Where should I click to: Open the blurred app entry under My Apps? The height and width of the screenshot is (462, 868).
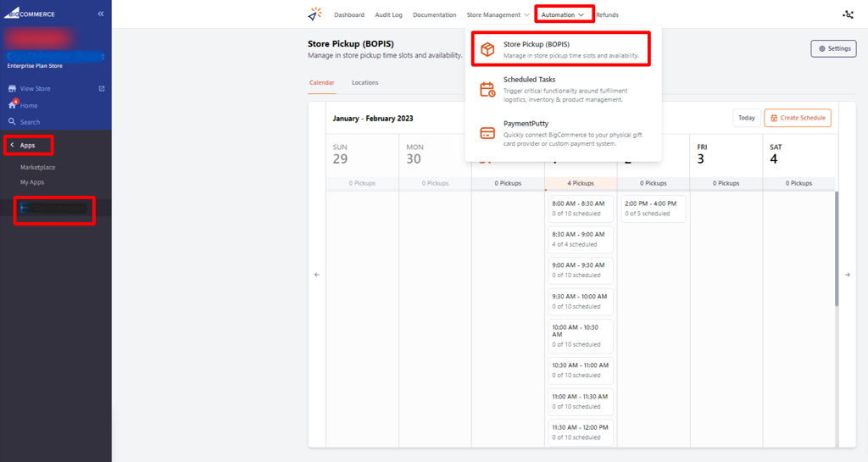point(54,208)
